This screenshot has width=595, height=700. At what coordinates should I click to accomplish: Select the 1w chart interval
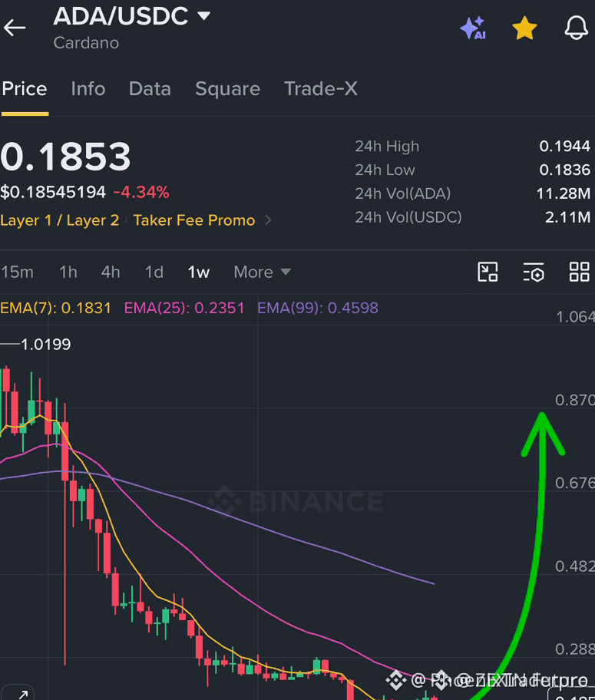pos(198,272)
